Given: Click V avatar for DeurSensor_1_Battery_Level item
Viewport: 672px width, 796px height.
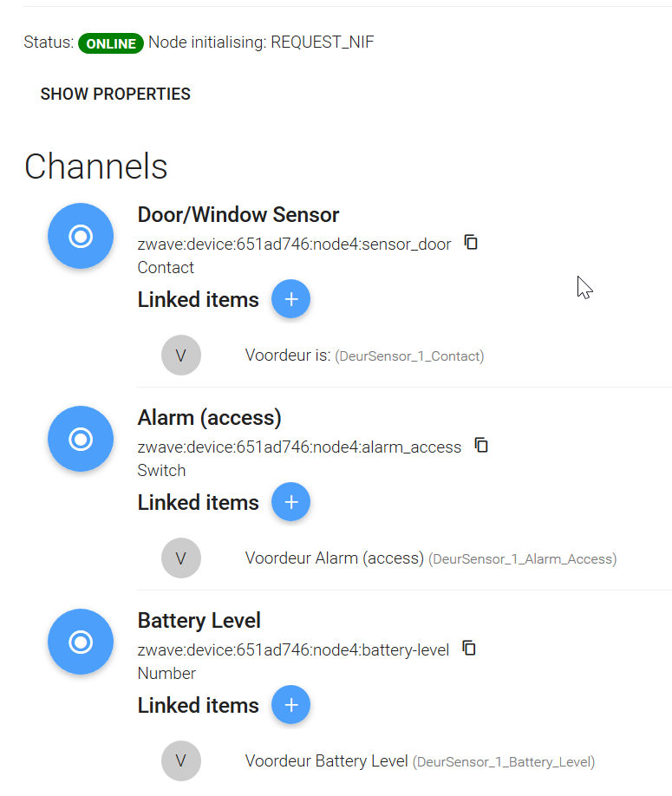Looking at the screenshot, I should tap(181, 761).
